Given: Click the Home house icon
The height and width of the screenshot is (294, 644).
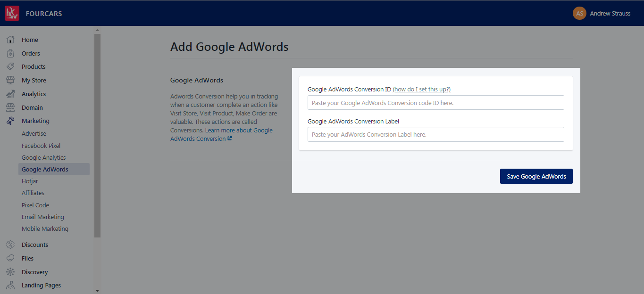Looking at the screenshot, I should (x=10, y=40).
